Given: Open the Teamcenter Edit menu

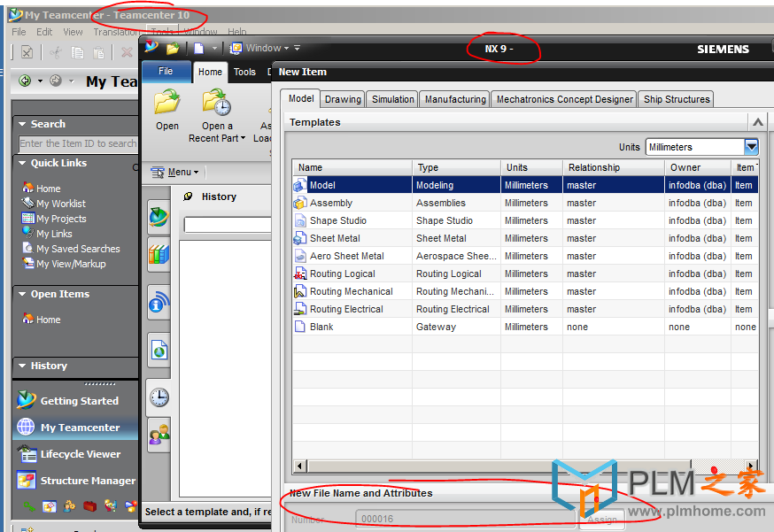Looking at the screenshot, I should coord(44,32).
